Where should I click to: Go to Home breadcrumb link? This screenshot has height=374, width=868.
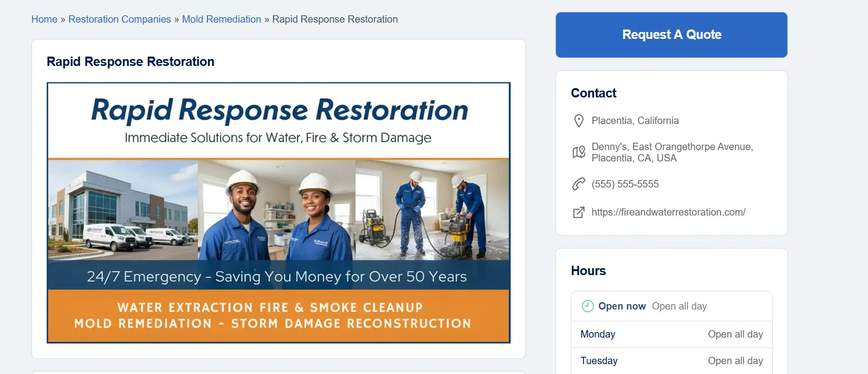tap(44, 19)
